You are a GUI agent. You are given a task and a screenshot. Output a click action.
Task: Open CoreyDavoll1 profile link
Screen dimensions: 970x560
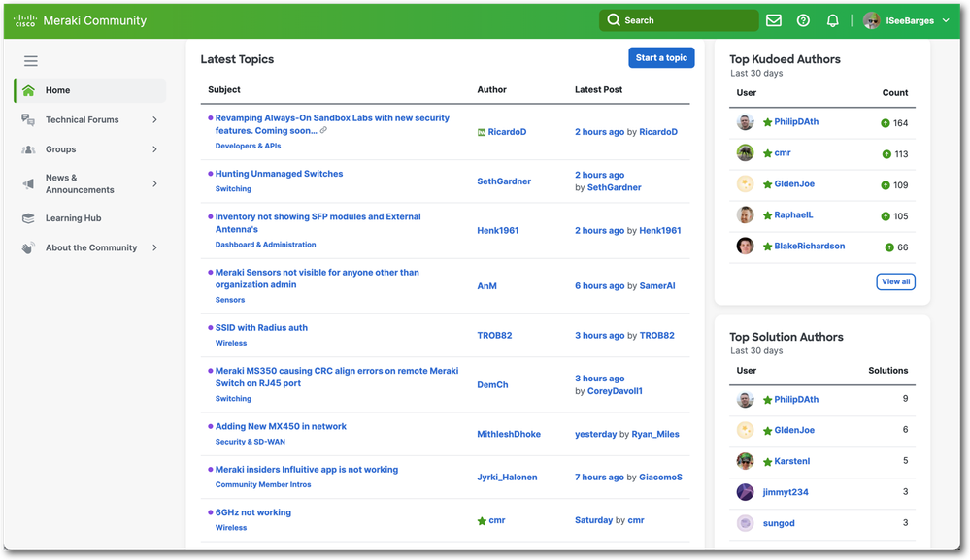(x=615, y=391)
